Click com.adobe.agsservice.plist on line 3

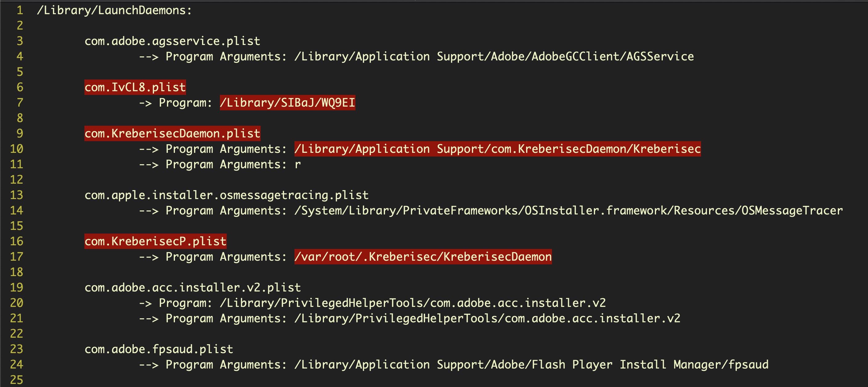[x=172, y=41]
